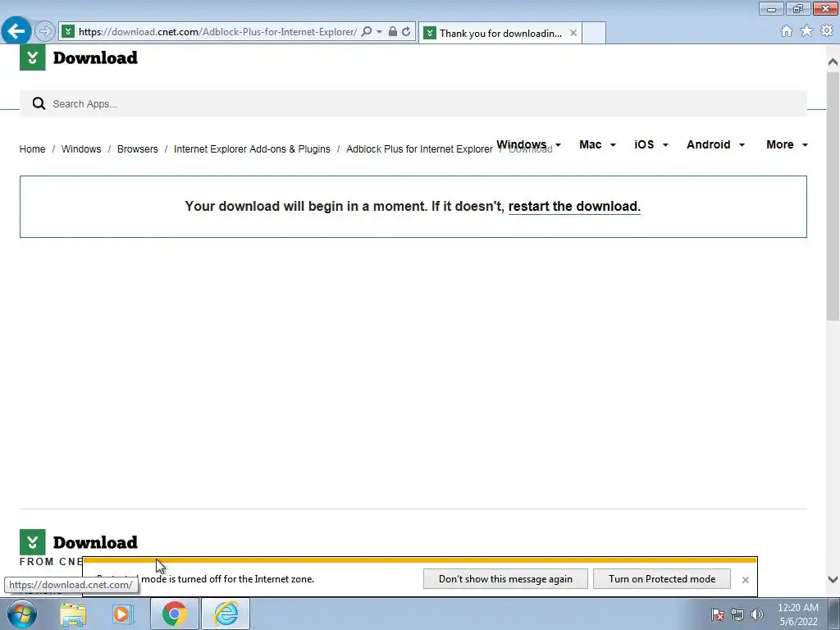Image resolution: width=840 pixels, height=630 pixels.
Task: Expand the Mac navigation dropdown
Action: tap(597, 144)
